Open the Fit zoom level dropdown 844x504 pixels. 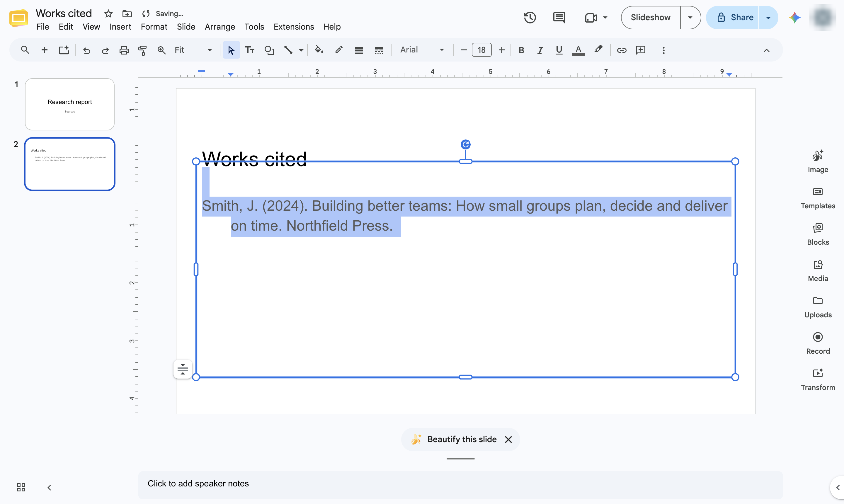(193, 50)
